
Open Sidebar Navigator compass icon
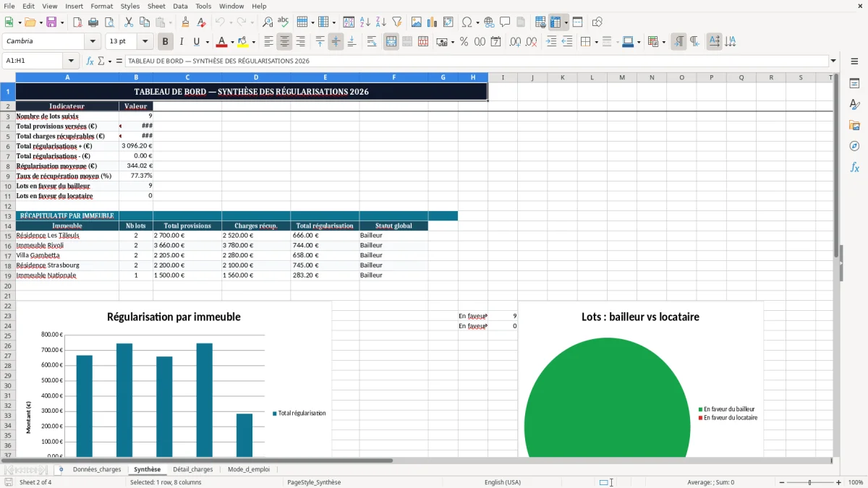854,146
